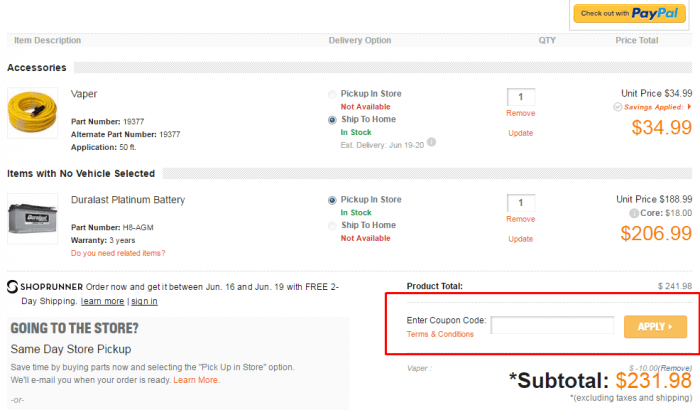This screenshot has width=700, height=410.
Task: Click the Duralast battery quantity field
Action: [x=521, y=203]
